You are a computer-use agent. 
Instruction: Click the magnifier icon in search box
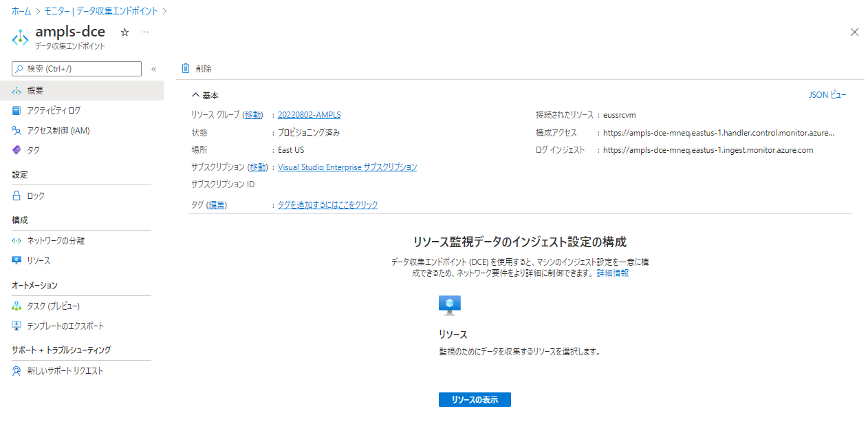pyautogui.click(x=20, y=69)
